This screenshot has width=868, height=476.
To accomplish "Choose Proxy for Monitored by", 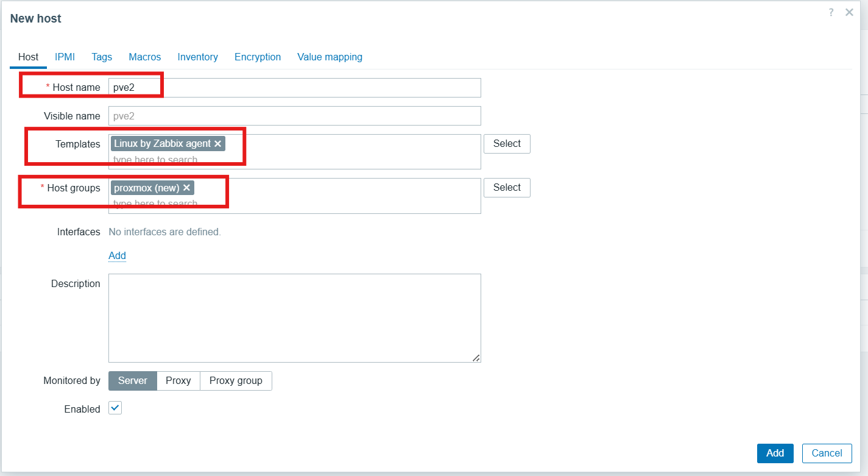I will [x=178, y=381].
